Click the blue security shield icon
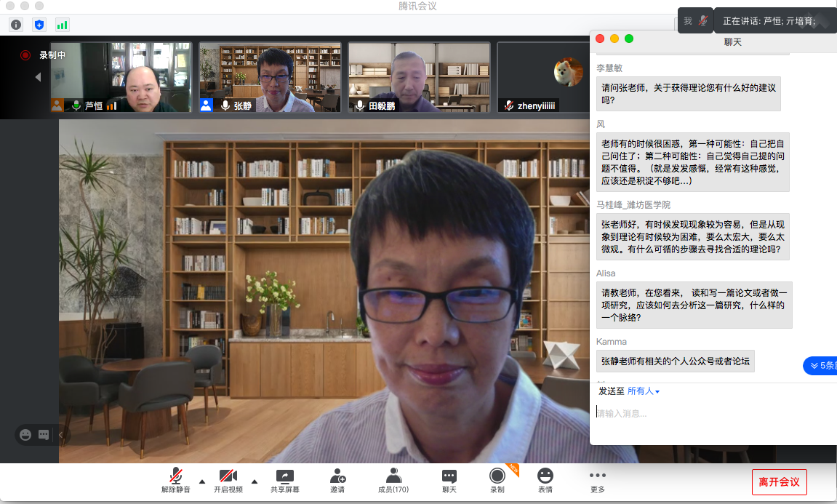Screen dimensions: 837x504 point(39,25)
